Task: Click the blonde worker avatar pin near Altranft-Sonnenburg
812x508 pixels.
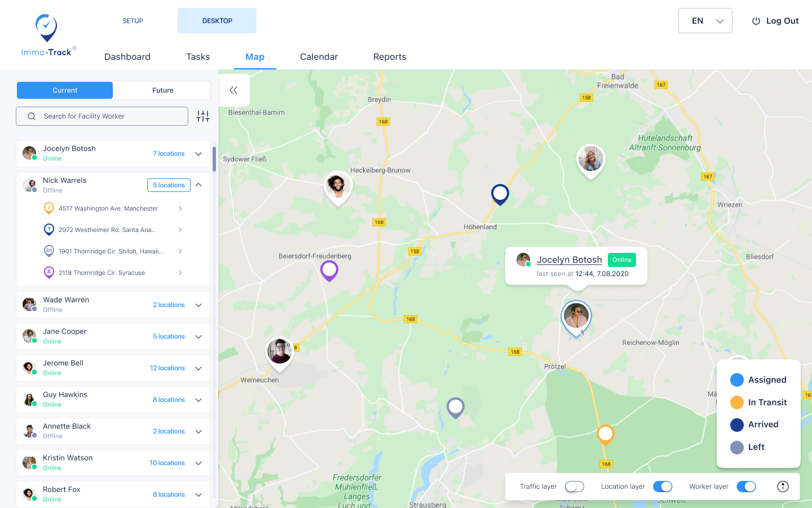Action: [x=590, y=161]
